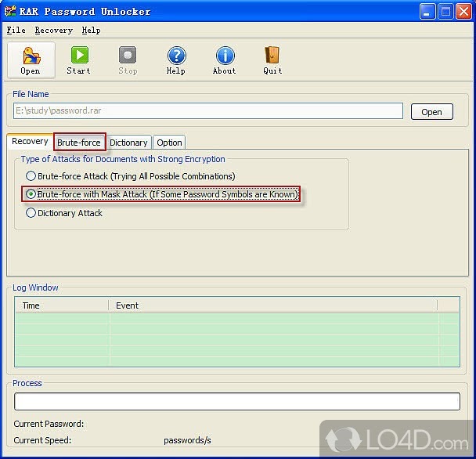Open the Recovery menu in menu bar

[54, 30]
